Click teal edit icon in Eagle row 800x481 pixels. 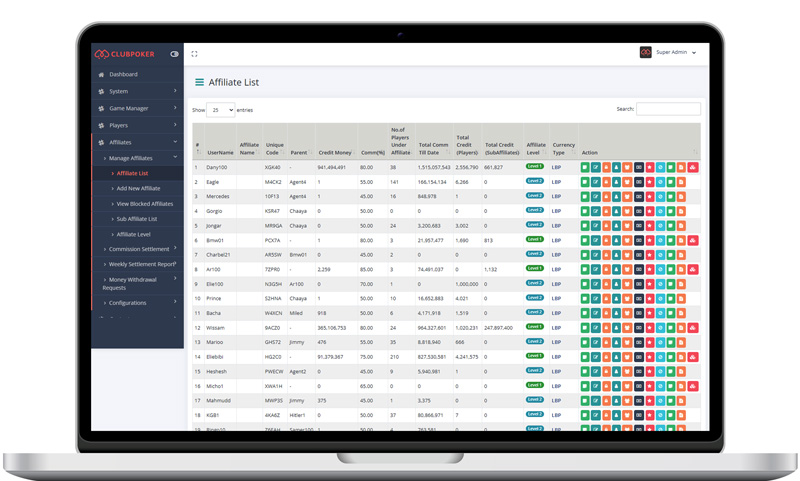pos(595,182)
